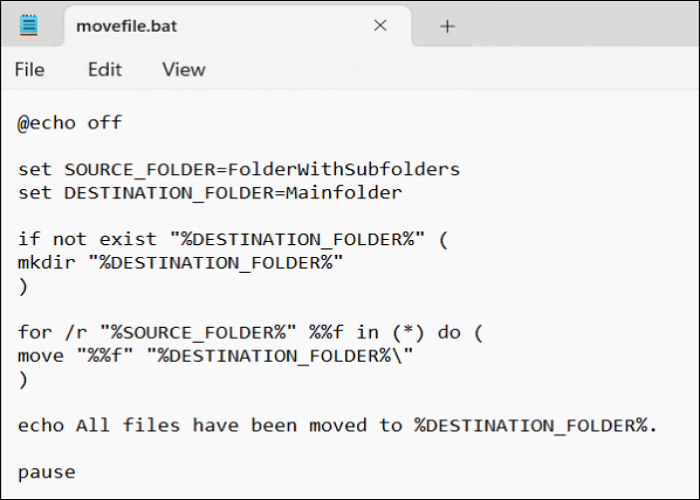The height and width of the screenshot is (500, 700).
Task: Open the View menu
Action: pyautogui.click(x=183, y=69)
